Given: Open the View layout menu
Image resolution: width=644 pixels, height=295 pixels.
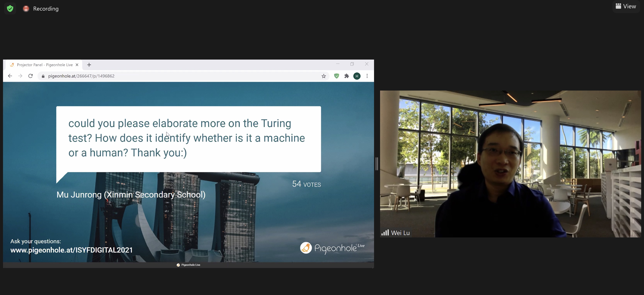Looking at the screenshot, I should 626,6.
